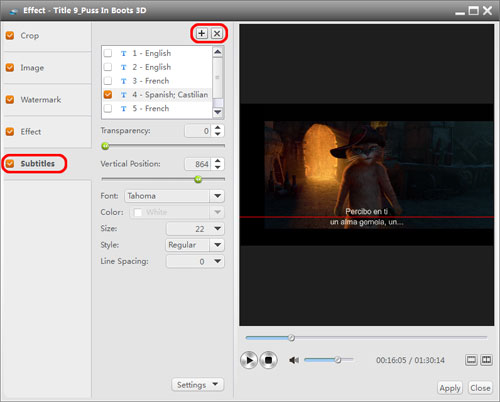Decrease Vertical Position with down arrow
This screenshot has width=500, height=402.
coord(218,167)
